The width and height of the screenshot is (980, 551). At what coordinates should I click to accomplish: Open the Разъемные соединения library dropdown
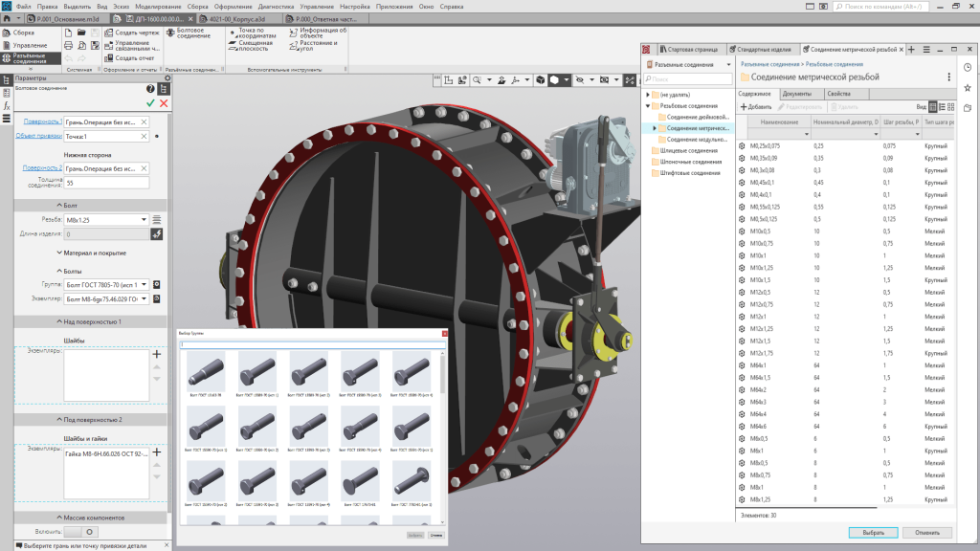(x=728, y=64)
